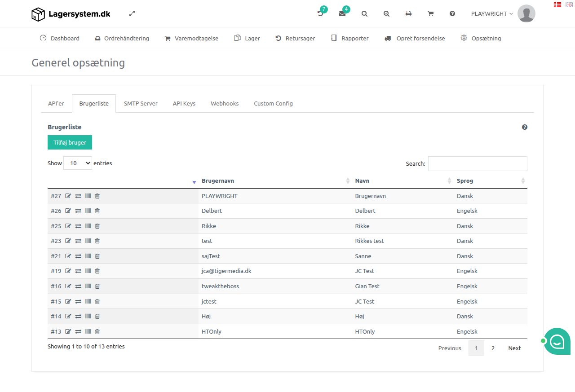
Task: Open the green chat widget bubble
Action: coord(557,341)
